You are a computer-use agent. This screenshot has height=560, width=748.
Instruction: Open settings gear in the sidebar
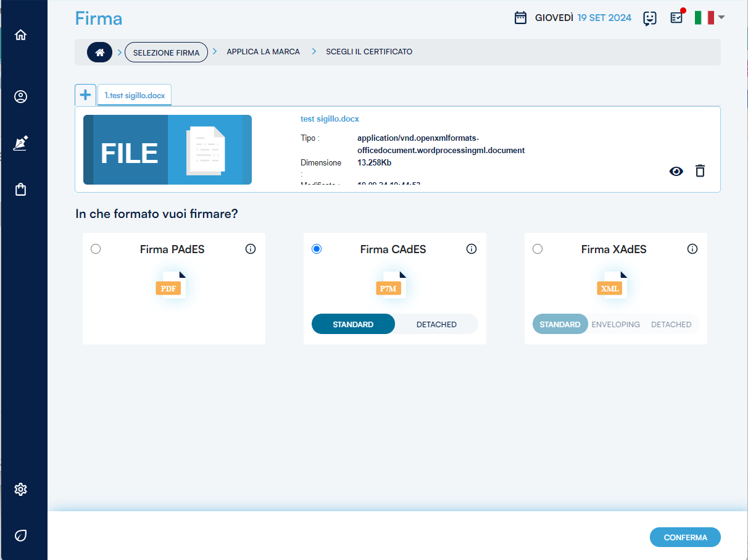point(20,490)
